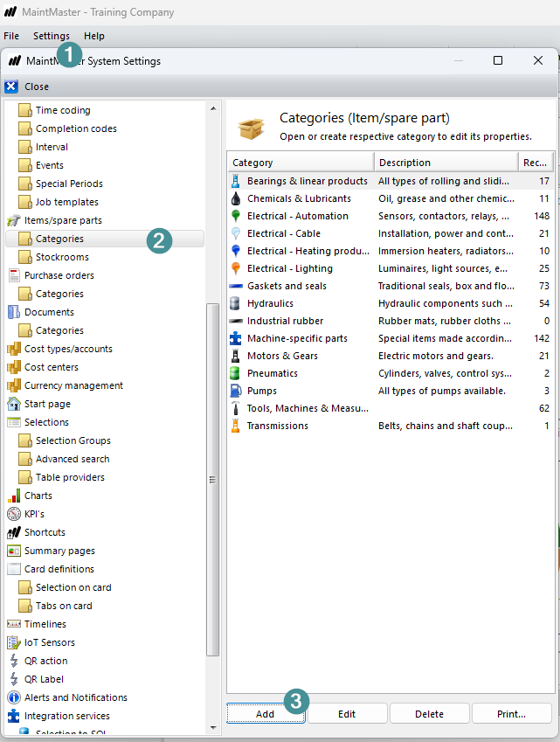Click the Print... button
The width and height of the screenshot is (560, 742).
(511, 714)
